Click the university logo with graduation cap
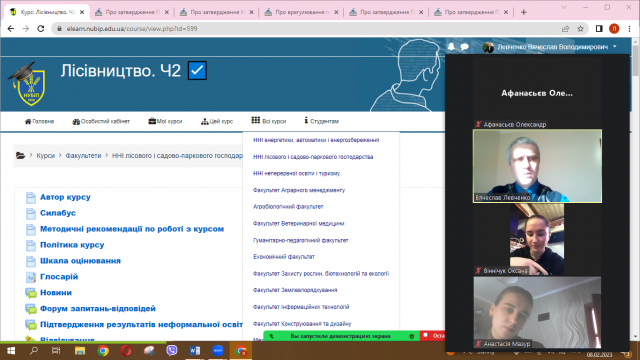This screenshot has height=360, width=640. (x=28, y=84)
